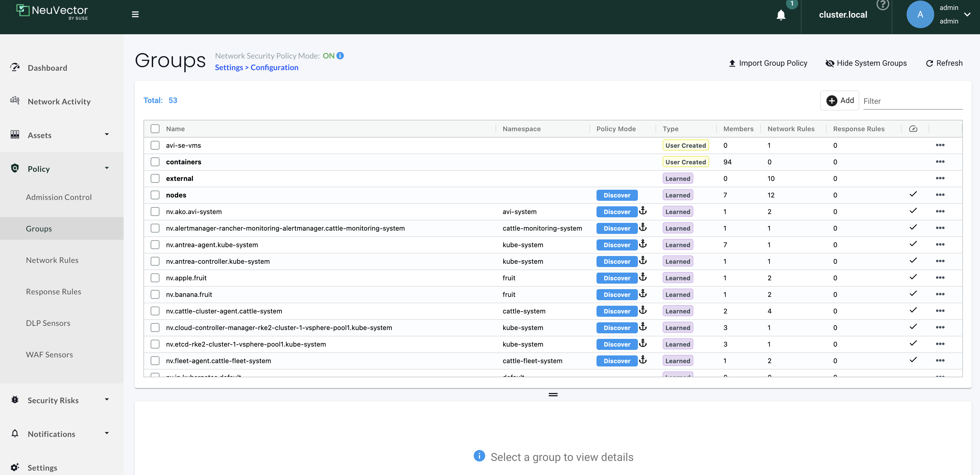Open actions menu for nv.apple.fruit row
The width and height of the screenshot is (980, 475).
pyautogui.click(x=940, y=278)
